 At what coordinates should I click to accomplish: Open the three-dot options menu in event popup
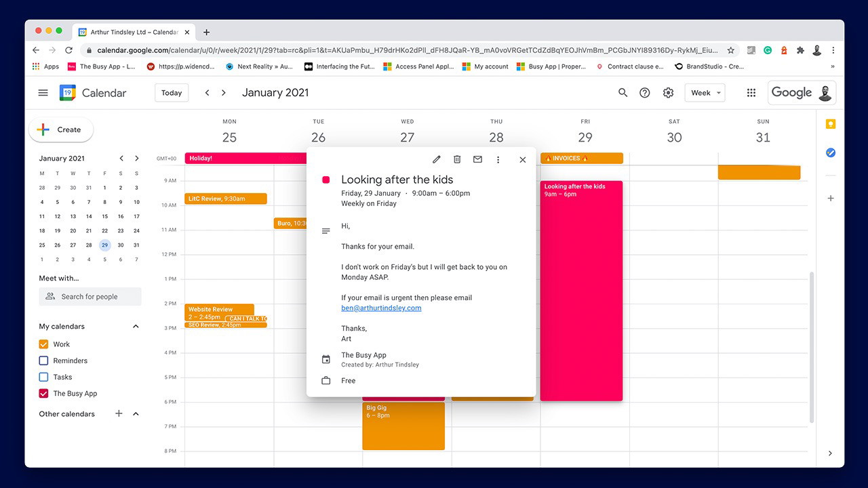(x=498, y=159)
